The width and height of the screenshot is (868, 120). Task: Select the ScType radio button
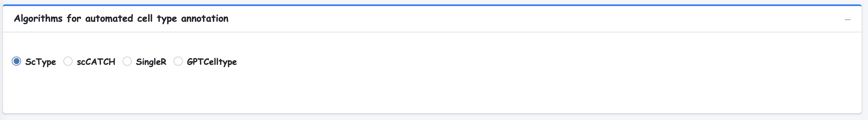tap(16, 61)
